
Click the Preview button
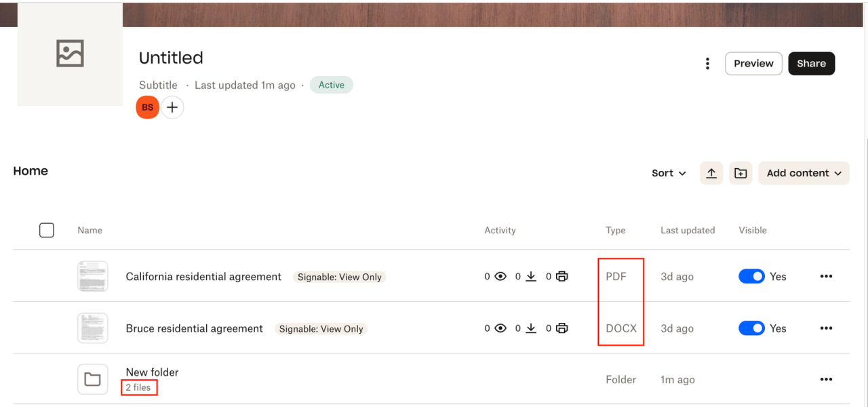coord(753,64)
